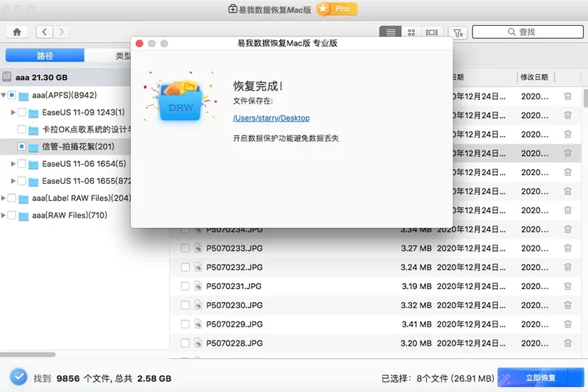This screenshot has height=392, width=588.
Task: Select the 路径 tab
Action: pyautogui.click(x=45, y=55)
